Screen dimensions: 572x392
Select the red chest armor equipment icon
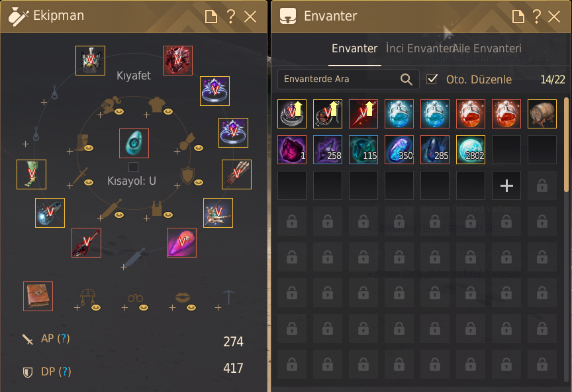point(177,60)
